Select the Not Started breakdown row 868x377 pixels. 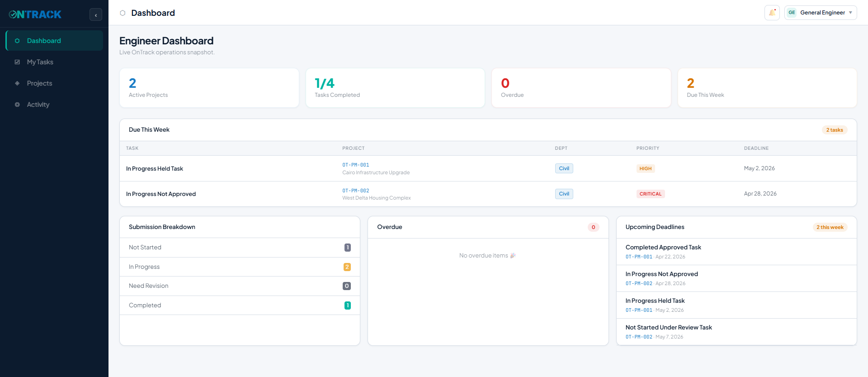coord(240,248)
